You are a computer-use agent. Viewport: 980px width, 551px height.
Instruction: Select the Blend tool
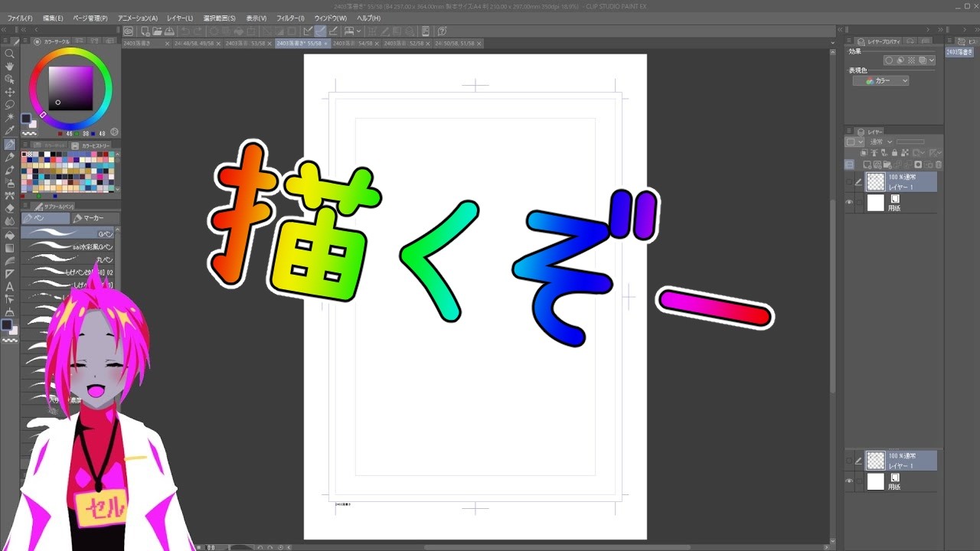[x=10, y=222]
